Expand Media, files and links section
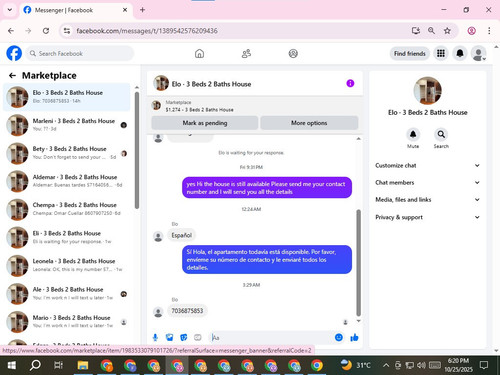Screen dimensions: 500x375 pyautogui.click(x=427, y=200)
